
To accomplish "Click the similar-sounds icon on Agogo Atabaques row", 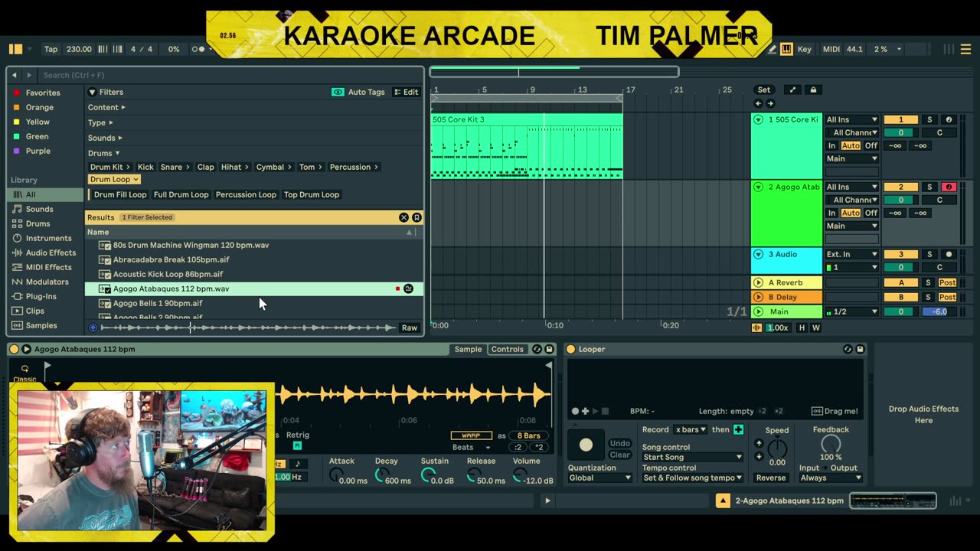I will point(408,289).
